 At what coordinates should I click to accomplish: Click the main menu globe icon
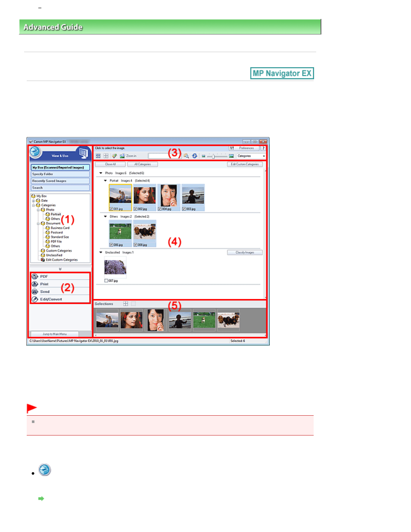coord(35,152)
